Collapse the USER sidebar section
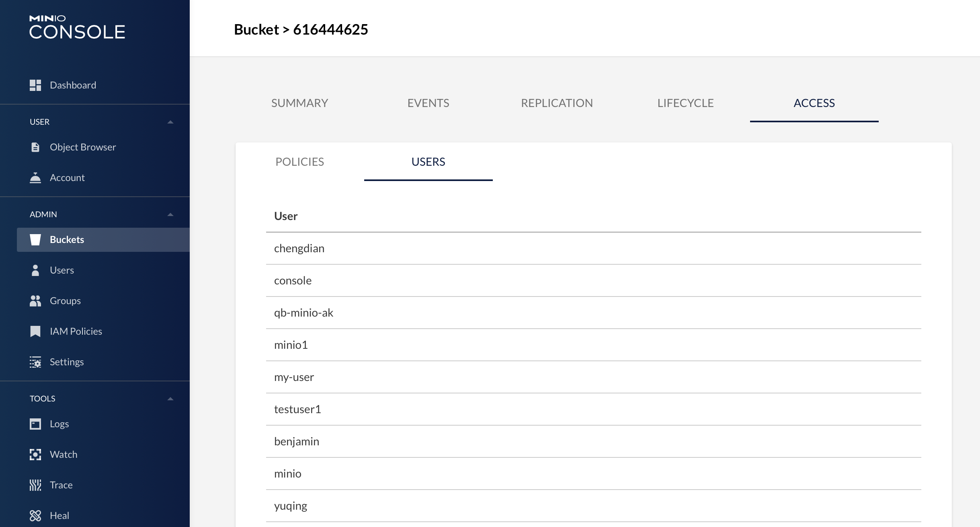The height and width of the screenshot is (527, 980). [x=170, y=122]
